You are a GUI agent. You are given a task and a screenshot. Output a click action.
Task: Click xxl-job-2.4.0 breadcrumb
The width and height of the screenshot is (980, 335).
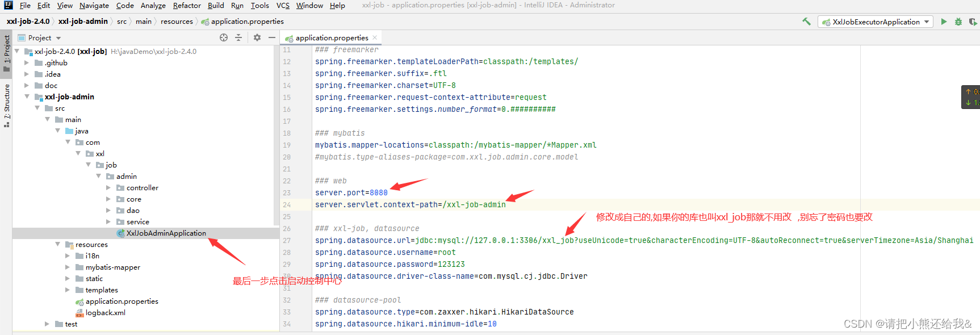(x=28, y=22)
